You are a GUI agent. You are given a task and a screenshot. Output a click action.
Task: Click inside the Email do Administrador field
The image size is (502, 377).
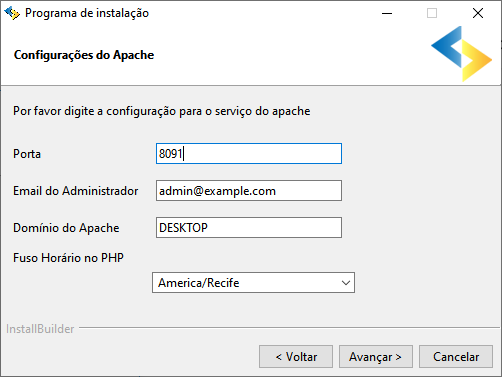click(x=249, y=191)
